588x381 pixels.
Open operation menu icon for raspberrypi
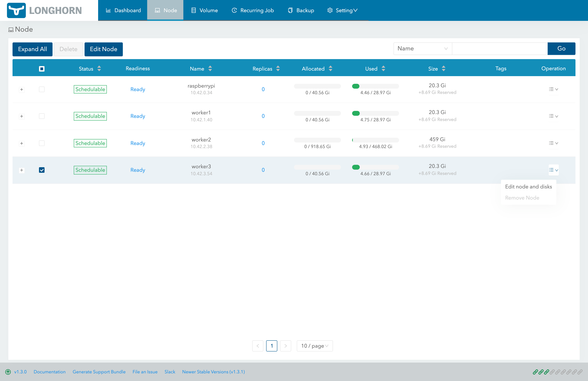tap(553, 89)
